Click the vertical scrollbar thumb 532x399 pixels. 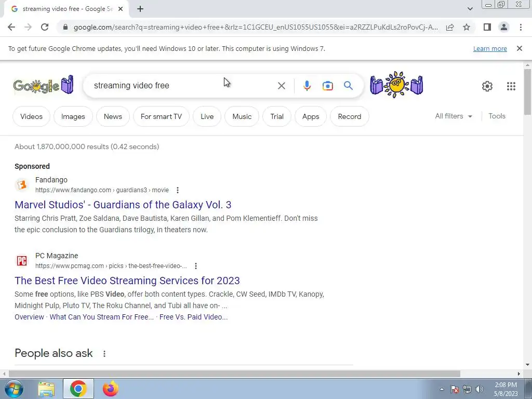click(x=527, y=91)
